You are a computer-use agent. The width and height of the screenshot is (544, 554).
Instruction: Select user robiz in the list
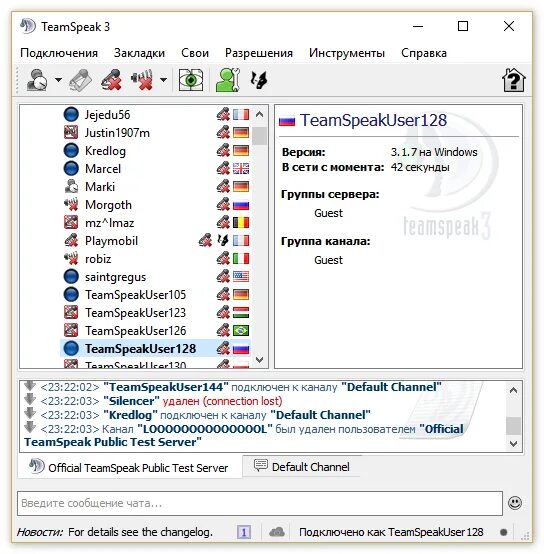click(98, 259)
